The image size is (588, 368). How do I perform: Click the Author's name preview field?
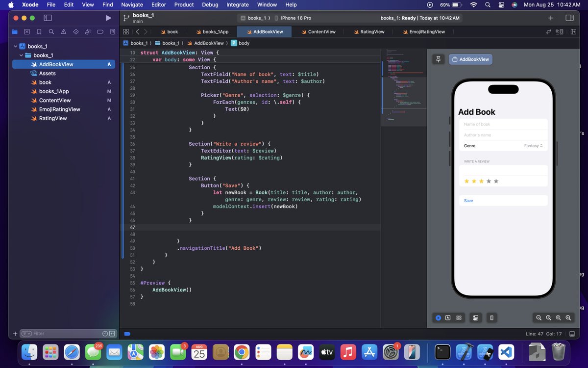point(503,135)
